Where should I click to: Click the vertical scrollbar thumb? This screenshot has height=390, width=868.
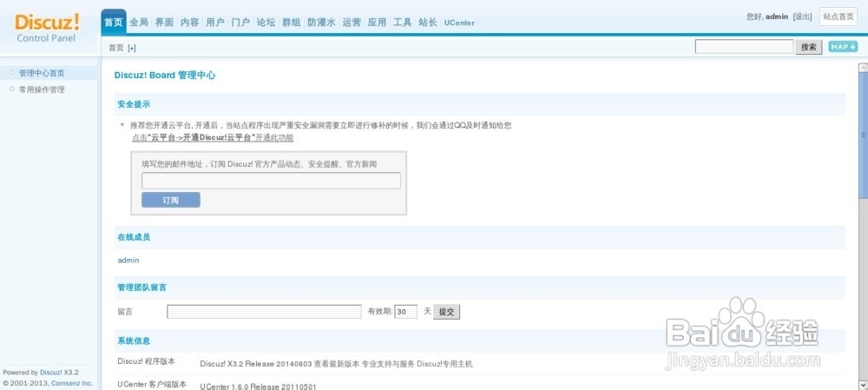[863, 135]
